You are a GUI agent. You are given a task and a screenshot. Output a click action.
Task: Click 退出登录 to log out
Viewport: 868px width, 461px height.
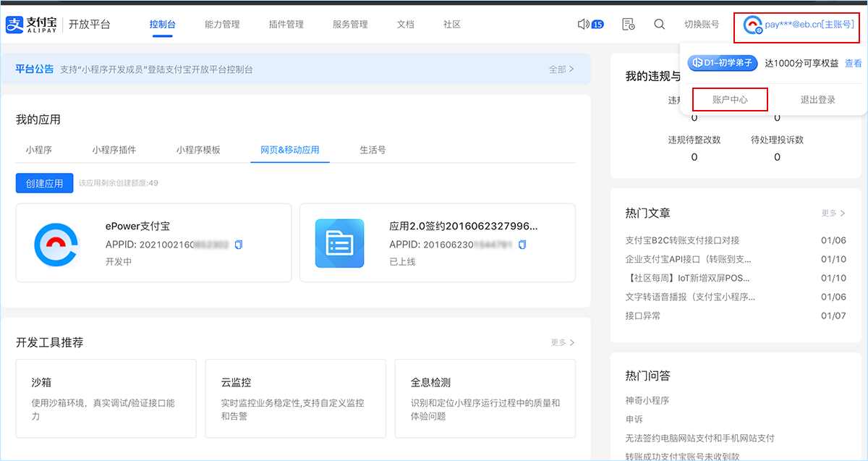(818, 100)
